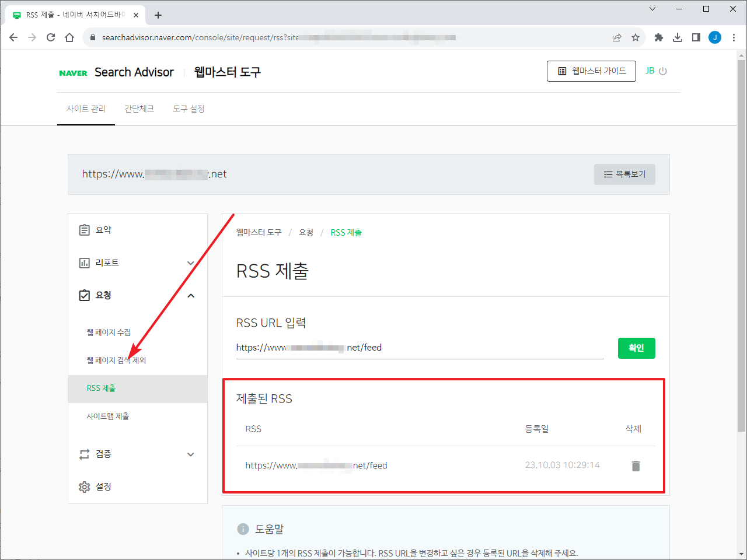This screenshot has height=560, width=747.
Task: Toggle the browser side panel icon
Action: pos(696,37)
